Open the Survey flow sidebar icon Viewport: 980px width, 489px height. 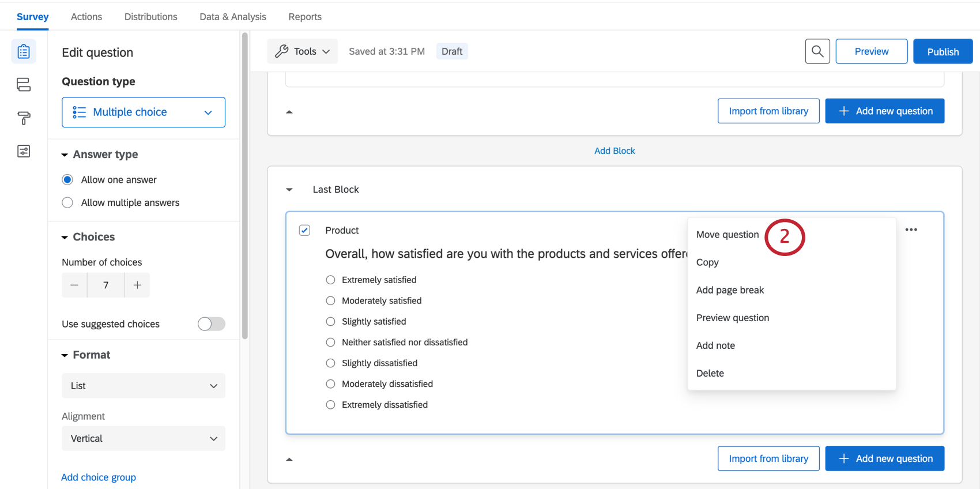(x=24, y=85)
